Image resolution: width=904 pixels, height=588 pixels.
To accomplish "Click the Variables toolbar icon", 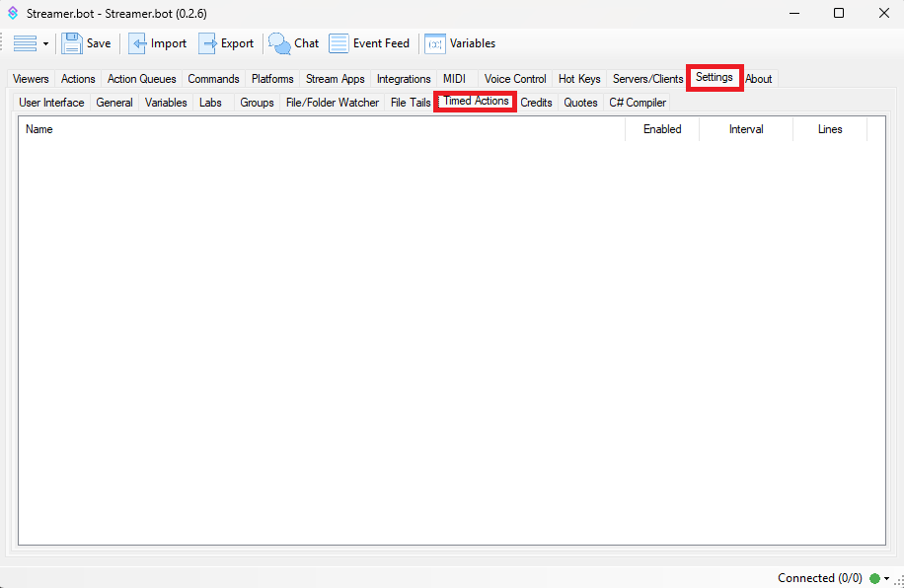I will [x=435, y=43].
